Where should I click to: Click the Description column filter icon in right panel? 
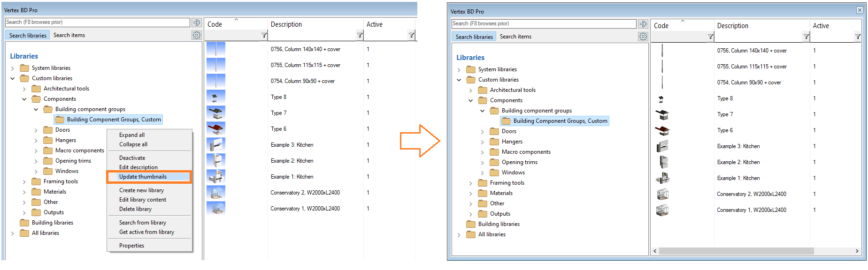806,37
